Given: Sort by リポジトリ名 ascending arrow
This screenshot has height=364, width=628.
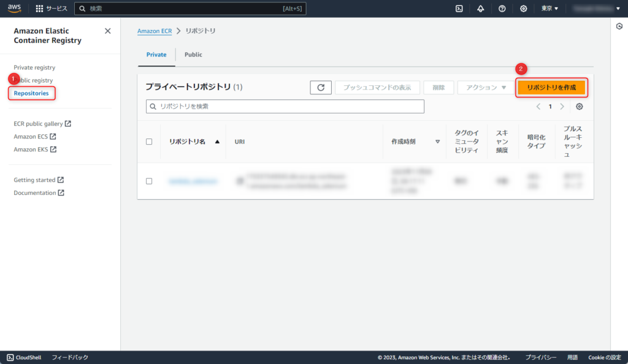Looking at the screenshot, I should pos(217,142).
